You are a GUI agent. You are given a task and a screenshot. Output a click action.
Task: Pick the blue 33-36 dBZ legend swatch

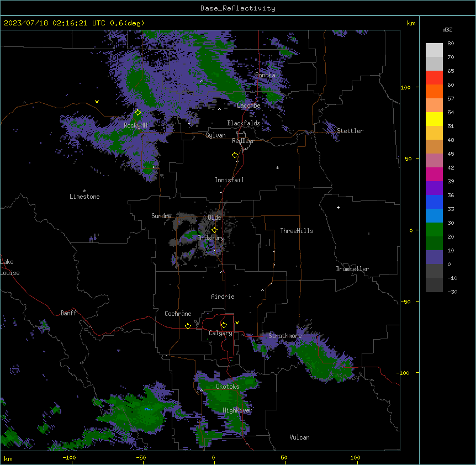[434, 202]
